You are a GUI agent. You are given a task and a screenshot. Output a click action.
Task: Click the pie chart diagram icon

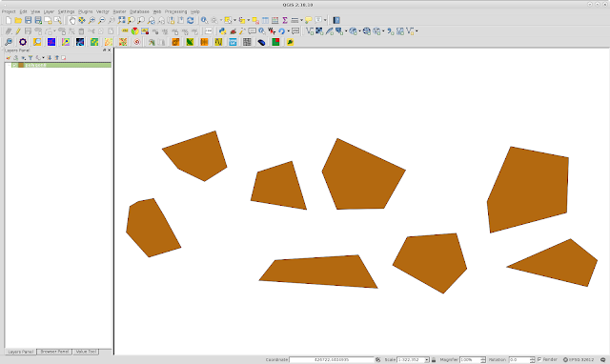(x=134, y=31)
